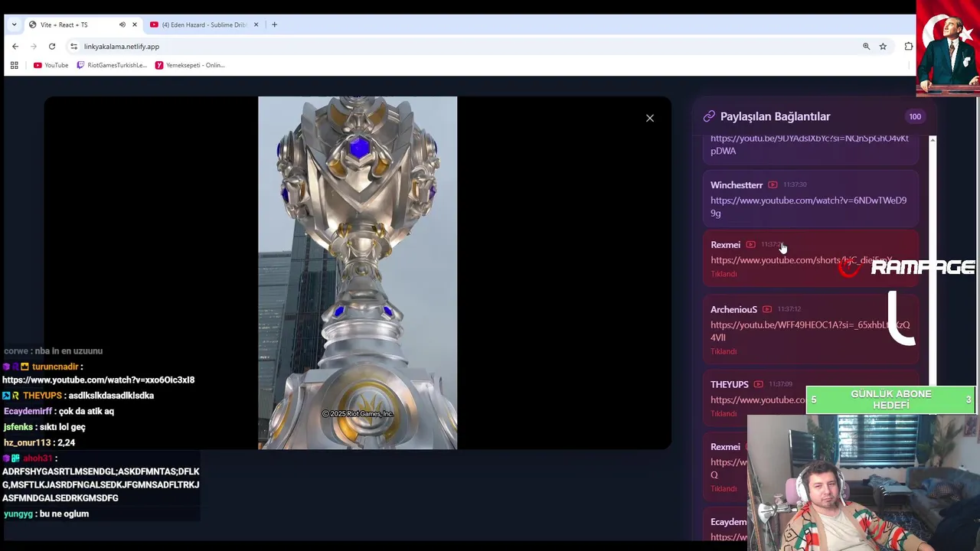Click the Paylaşılan Bağlantılar heading

(x=775, y=116)
